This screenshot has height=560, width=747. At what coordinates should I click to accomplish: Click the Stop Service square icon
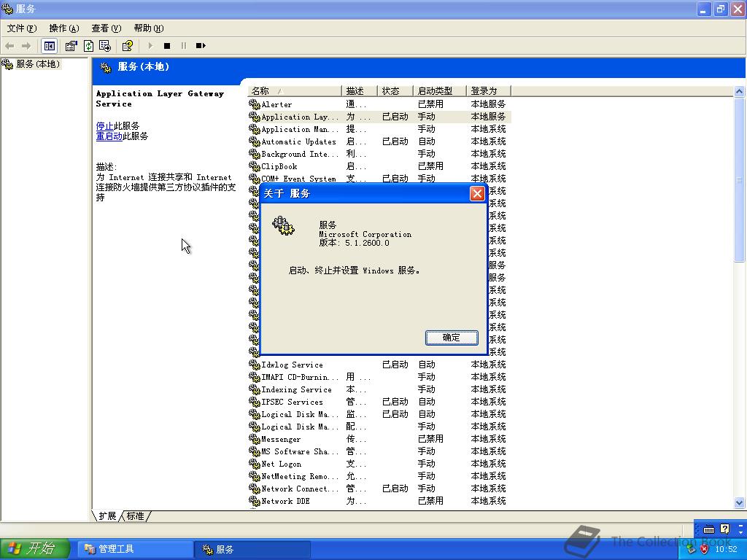click(x=167, y=46)
